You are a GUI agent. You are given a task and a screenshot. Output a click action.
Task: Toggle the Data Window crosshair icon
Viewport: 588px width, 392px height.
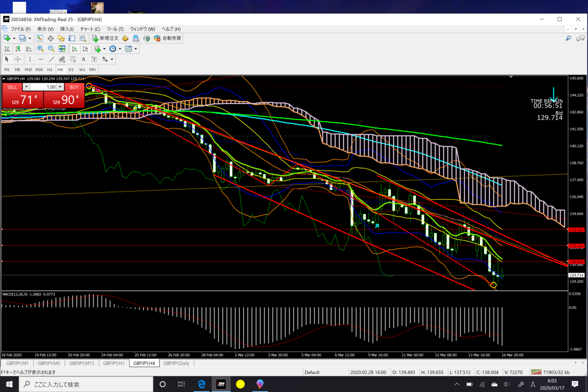tap(50, 38)
